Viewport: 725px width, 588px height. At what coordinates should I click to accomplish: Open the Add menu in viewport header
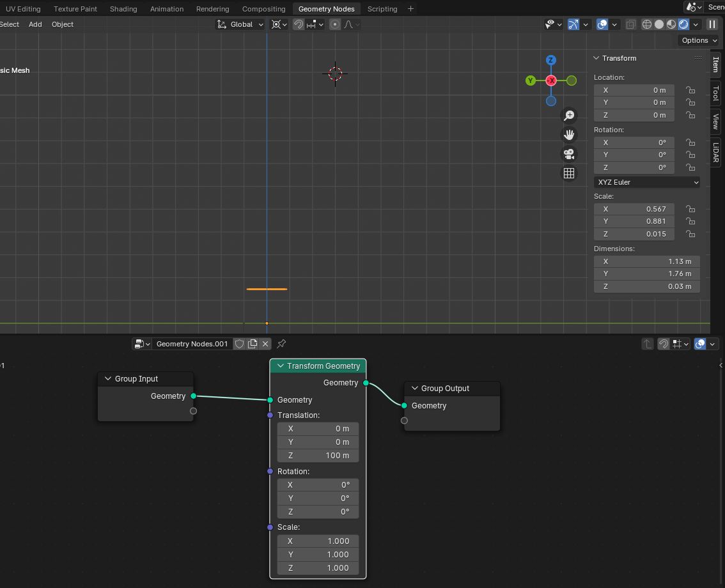point(35,24)
